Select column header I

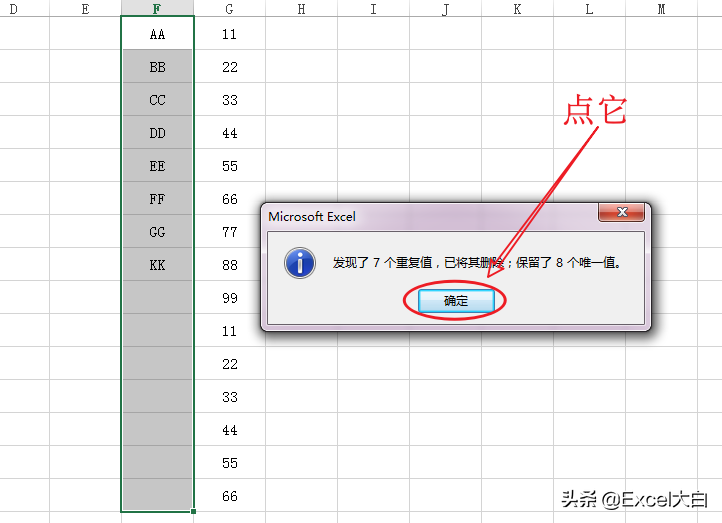[x=373, y=8]
